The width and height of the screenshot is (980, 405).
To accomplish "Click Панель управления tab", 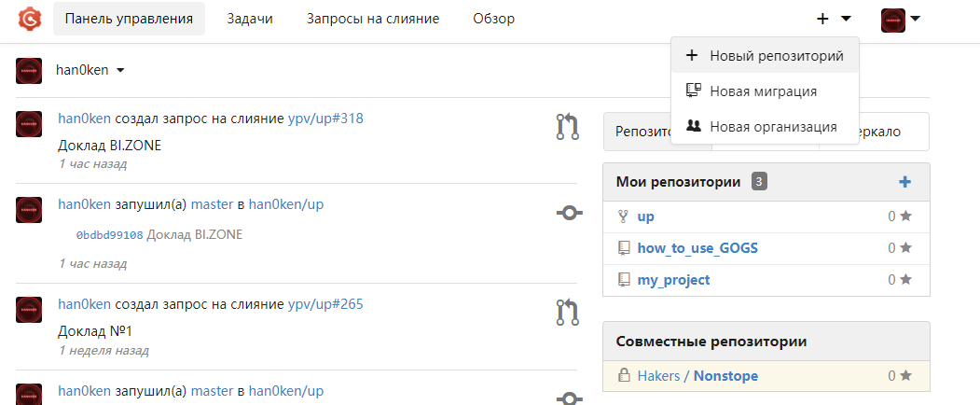I will click(x=129, y=19).
